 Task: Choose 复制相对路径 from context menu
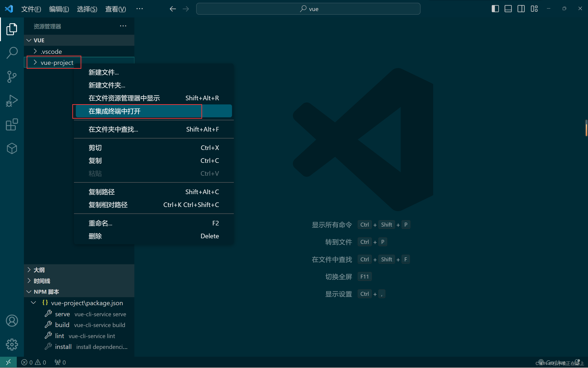point(154,205)
